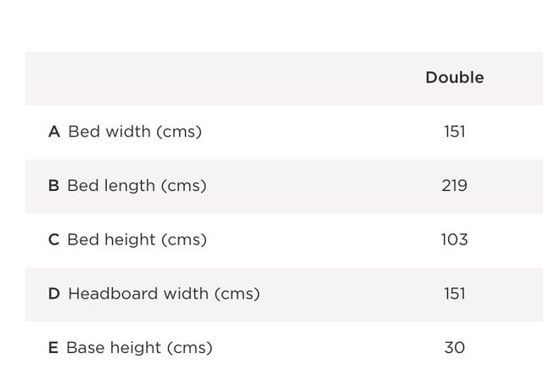
Task: Click the letter D row marker
Action: [54, 294]
